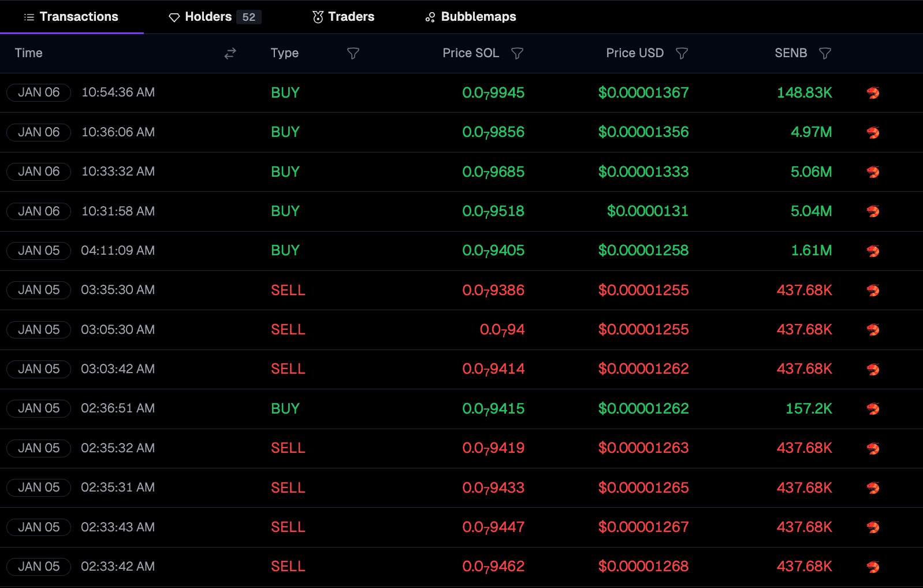Viewport: 923px width, 588px height.
Task: Click the 1.61M SENB amount
Action: (812, 251)
